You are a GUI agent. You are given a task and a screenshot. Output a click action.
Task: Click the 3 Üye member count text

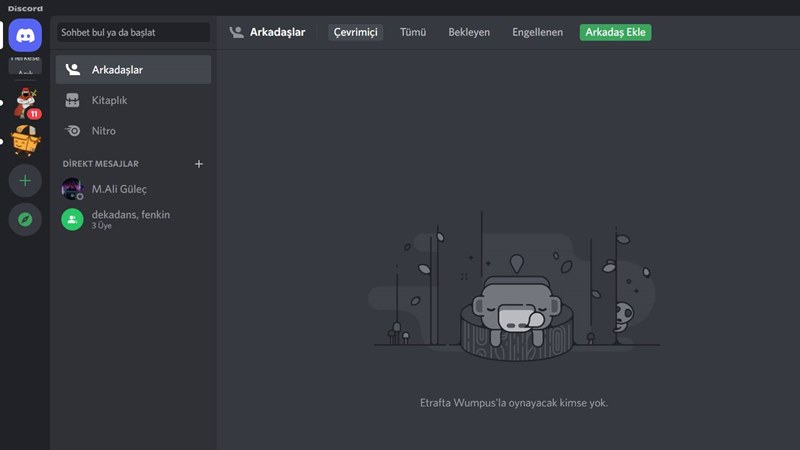point(102,226)
